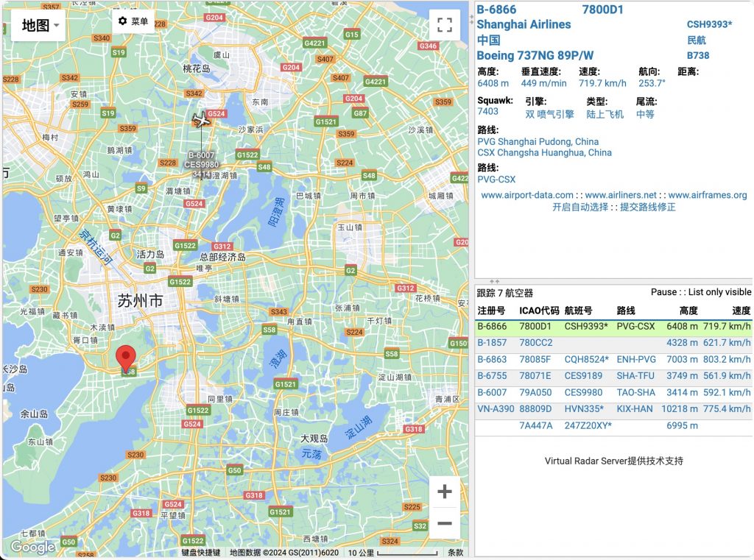Enable auto-select via 开启自动选择

pyautogui.click(x=580, y=208)
